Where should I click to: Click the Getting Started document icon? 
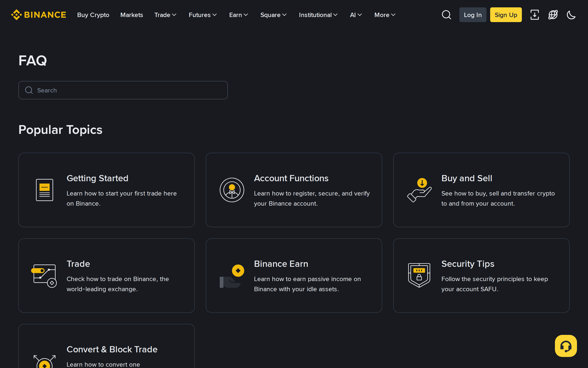click(45, 190)
